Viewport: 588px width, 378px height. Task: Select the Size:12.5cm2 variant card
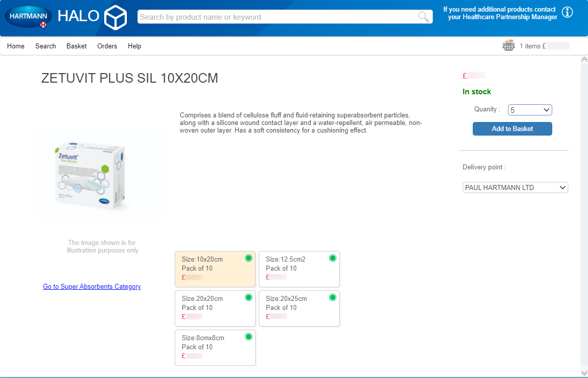pos(299,269)
